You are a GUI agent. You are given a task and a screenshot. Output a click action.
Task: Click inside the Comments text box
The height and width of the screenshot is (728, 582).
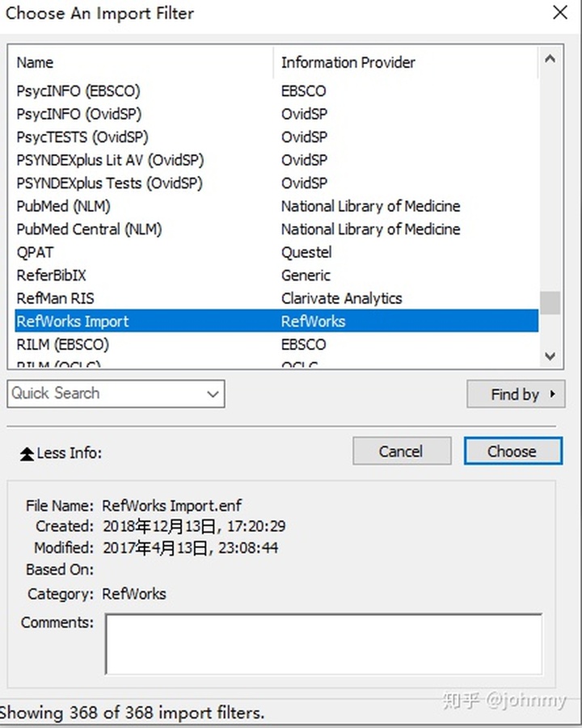pyautogui.click(x=324, y=644)
